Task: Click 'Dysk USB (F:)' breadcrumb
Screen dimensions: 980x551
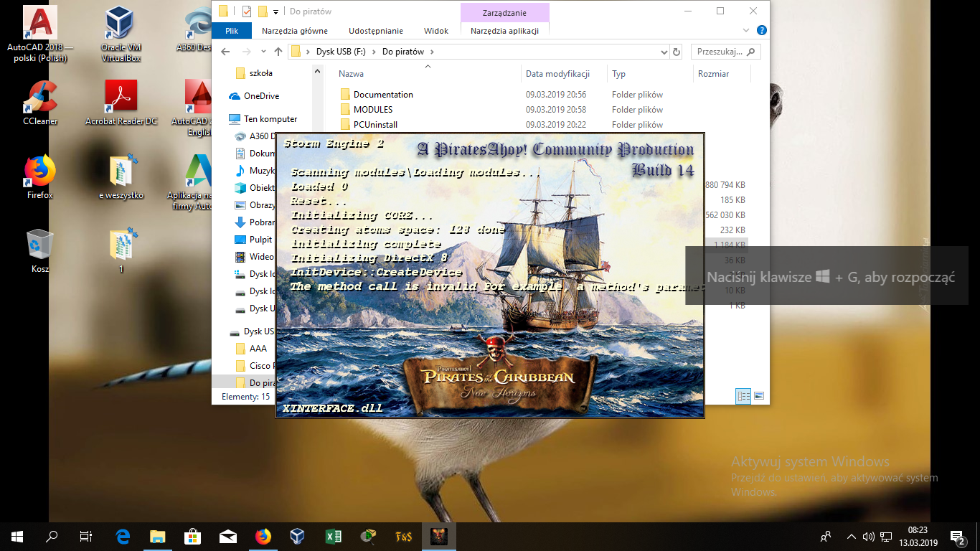Action: point(341,52)
